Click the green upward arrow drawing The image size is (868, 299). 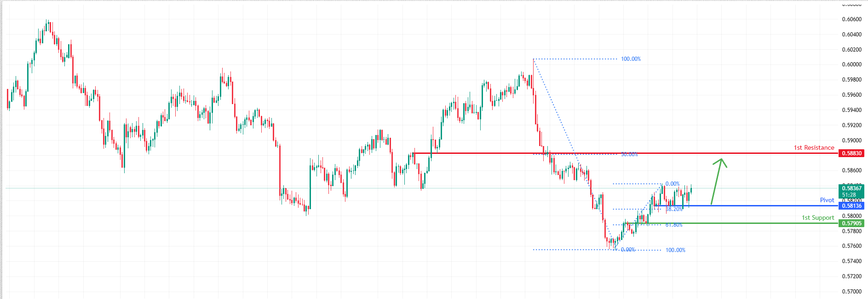(x=717, y=182)
